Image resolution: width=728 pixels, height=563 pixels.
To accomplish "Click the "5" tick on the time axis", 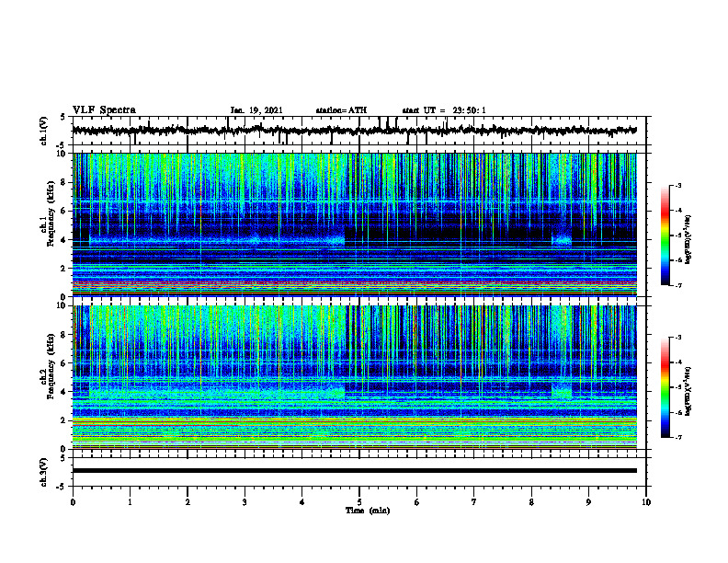I will [x=359, y=502].
